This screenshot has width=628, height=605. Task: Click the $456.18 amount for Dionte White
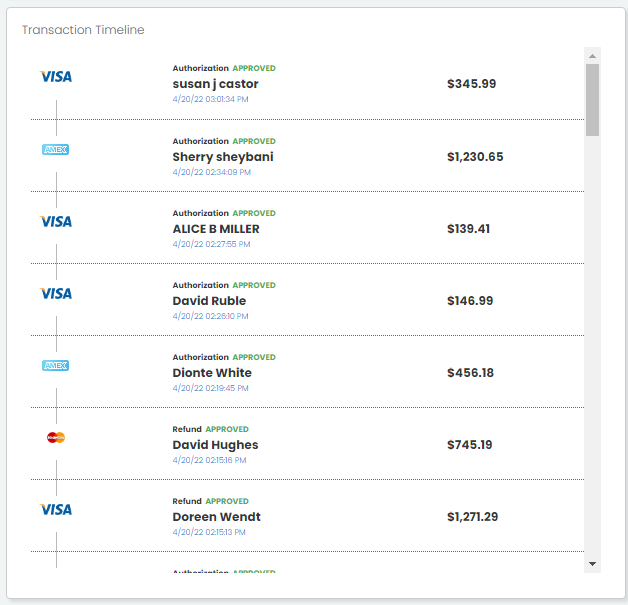(470, 373)
